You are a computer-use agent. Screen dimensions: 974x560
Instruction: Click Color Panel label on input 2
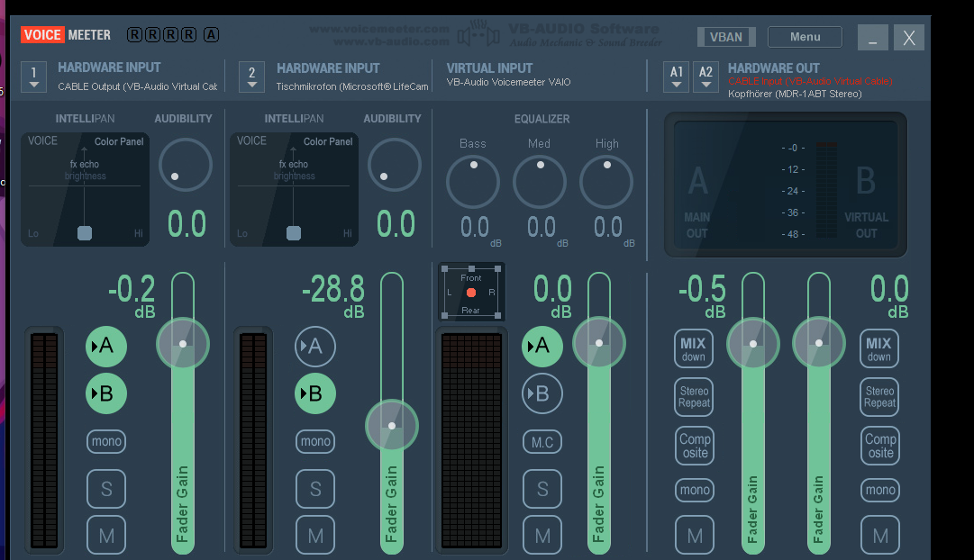point(328,141)
